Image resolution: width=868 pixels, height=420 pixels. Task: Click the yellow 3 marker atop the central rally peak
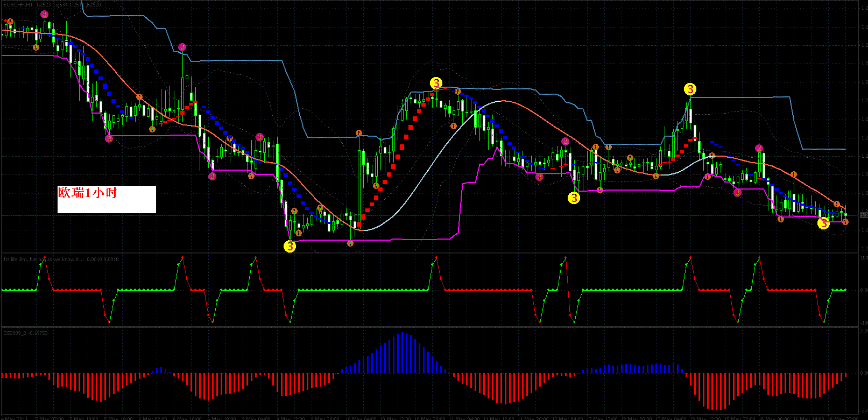tap(436, 83)
